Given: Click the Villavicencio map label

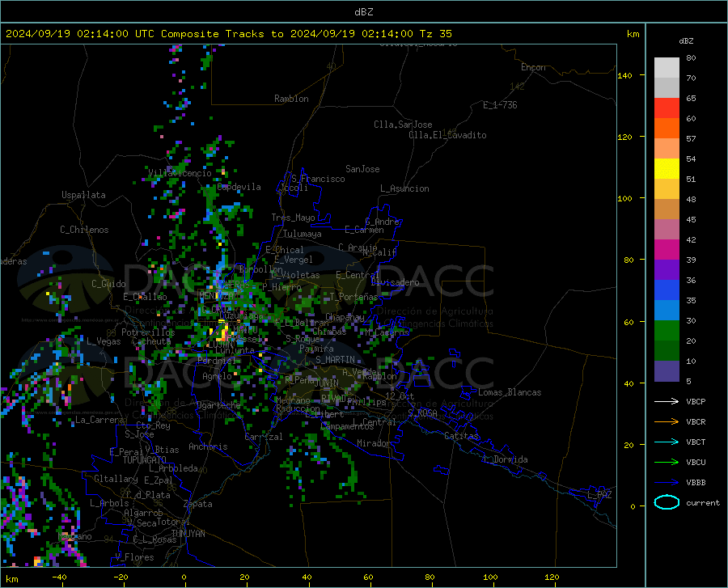Looking at the screenshot, I should pyautogui.click(x=180, y=173).
